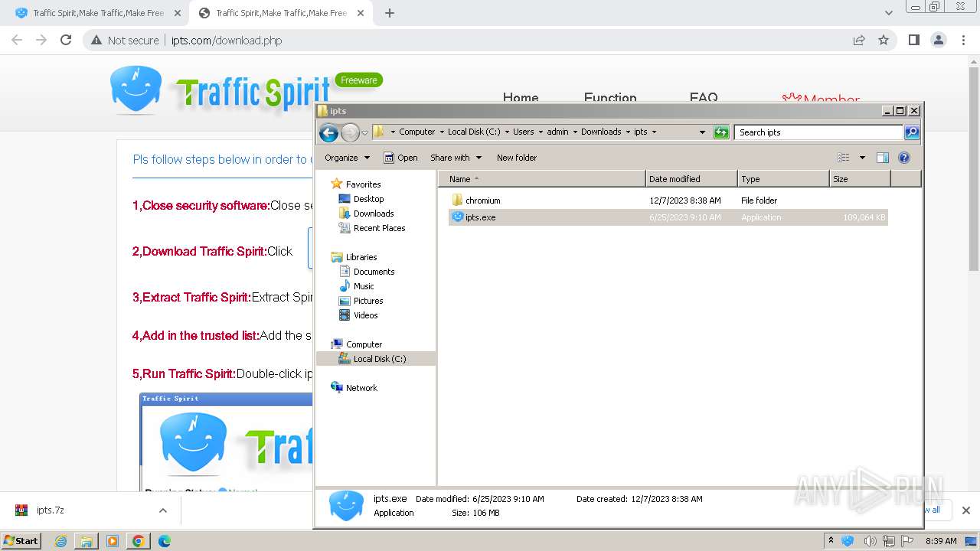Open FAQ page on website
This screenshot has width=980, height=551.
point(704,98)
